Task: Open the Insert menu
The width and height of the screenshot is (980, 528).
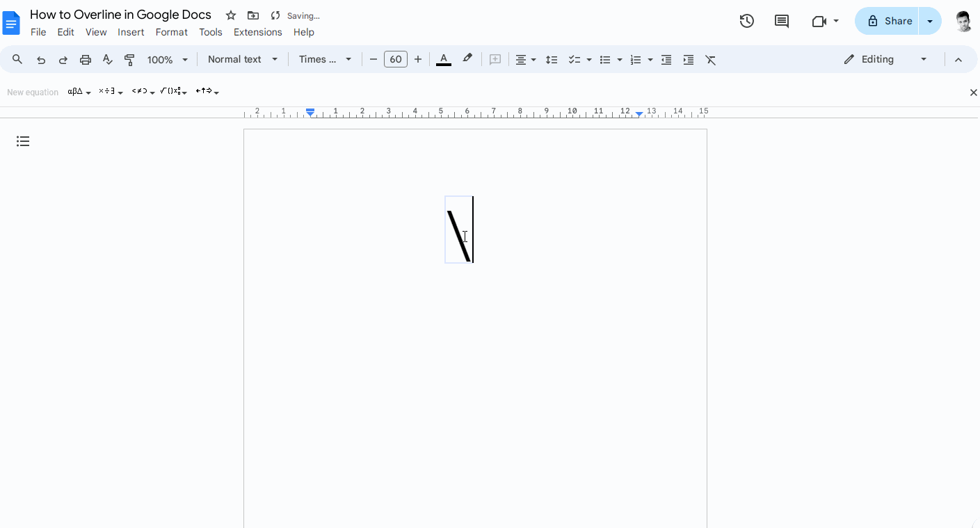Action: (131, 32)
